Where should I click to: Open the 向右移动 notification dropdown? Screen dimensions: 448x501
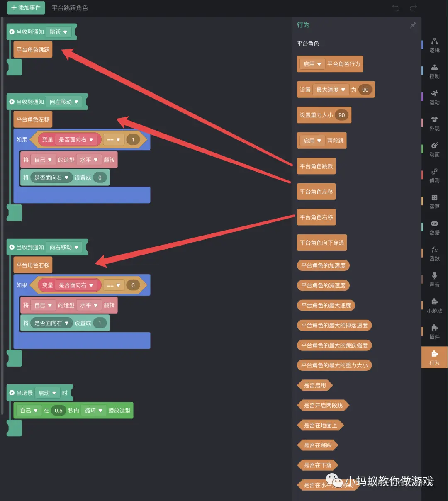pos(64,247)
